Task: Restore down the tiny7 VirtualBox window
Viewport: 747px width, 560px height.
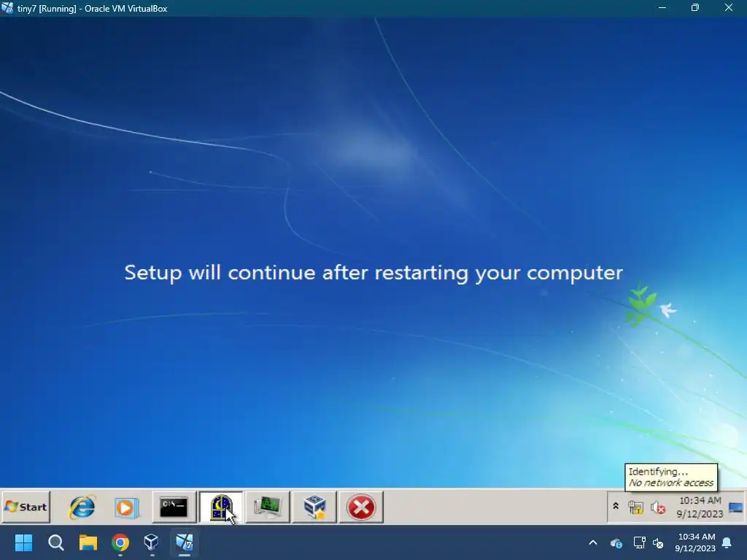Action: (695, 7)
